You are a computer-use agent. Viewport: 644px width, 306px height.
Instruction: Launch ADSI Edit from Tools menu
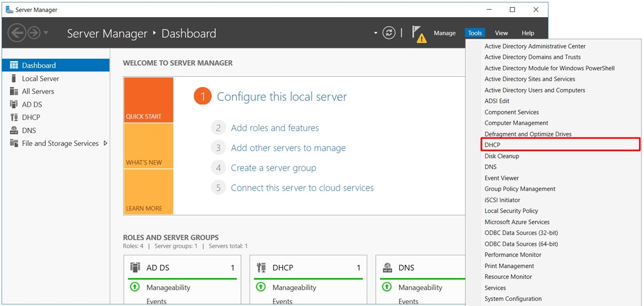click(497, 101)
